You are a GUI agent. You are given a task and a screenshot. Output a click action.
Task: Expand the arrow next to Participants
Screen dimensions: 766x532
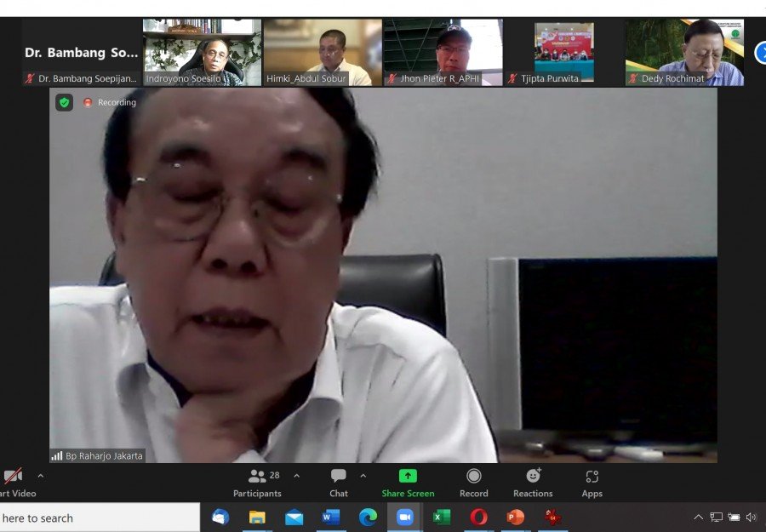point(296,476)
